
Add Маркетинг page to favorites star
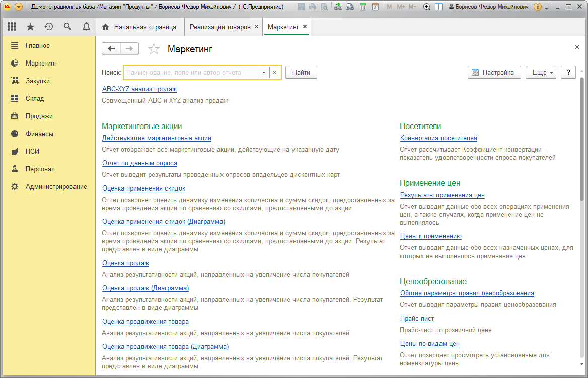[154, 49]
